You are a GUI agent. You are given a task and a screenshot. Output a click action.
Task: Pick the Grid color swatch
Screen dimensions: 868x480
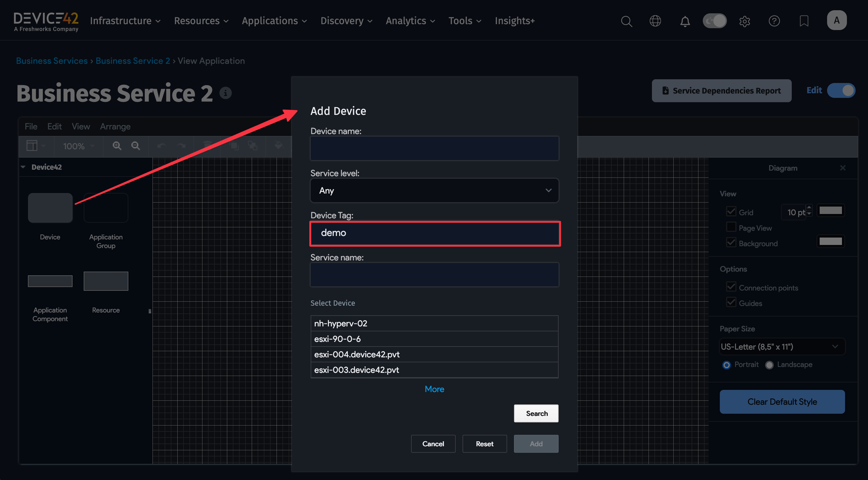[830, 210]
